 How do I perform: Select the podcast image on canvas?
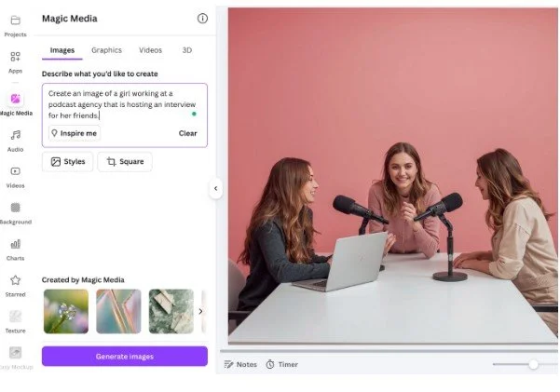click(x=393, y=176)
